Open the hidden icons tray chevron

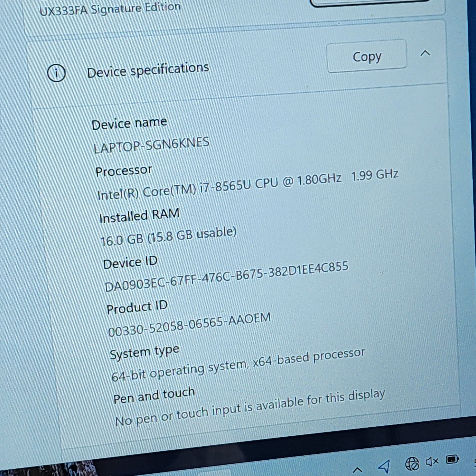click(358, 470)
